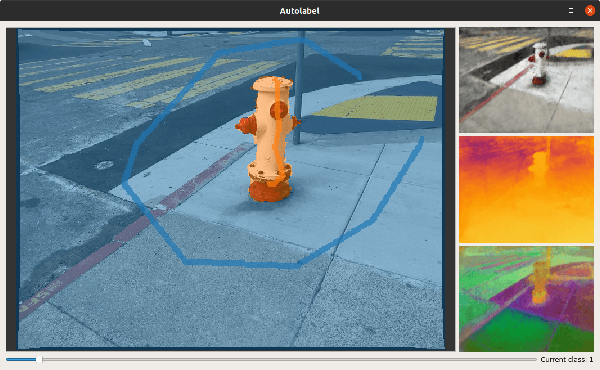600x370 pixels.
Task: Click the Autolabel window title
Action: pyautogui.click(x=299, y=11)
